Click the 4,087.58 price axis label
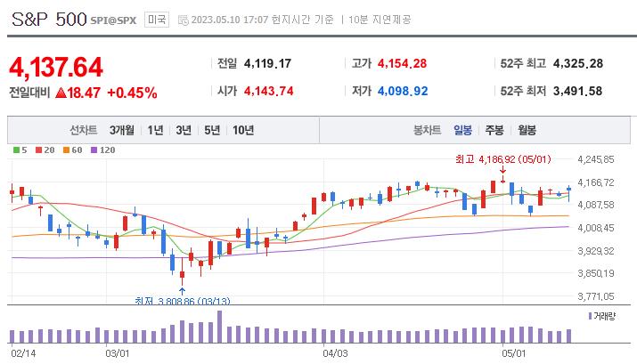The width and height of the screenshot is (637, 364). click(596, 205)
